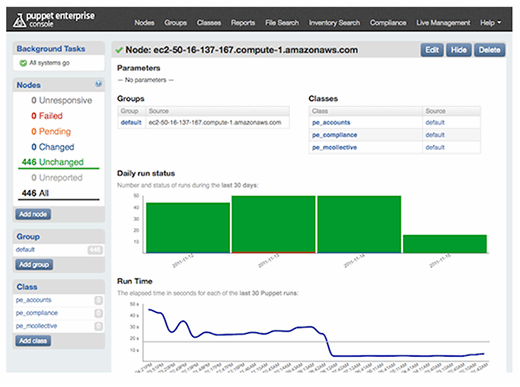Click the Add group button
This screenshot has width=520, height=387.
point(34,265)
